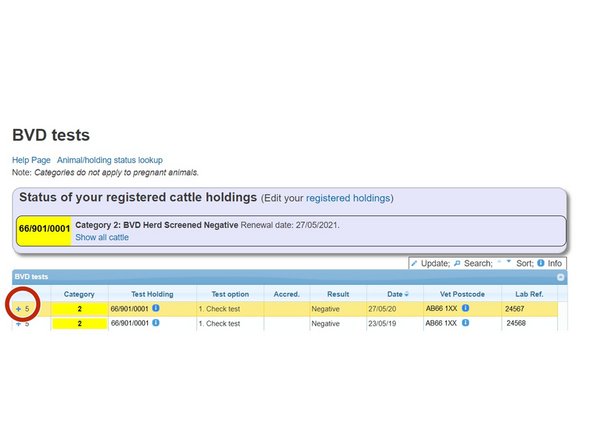Click the Info icon in toolbar
This screenshot has width=592, height=444.
click(x=541, y=263)
